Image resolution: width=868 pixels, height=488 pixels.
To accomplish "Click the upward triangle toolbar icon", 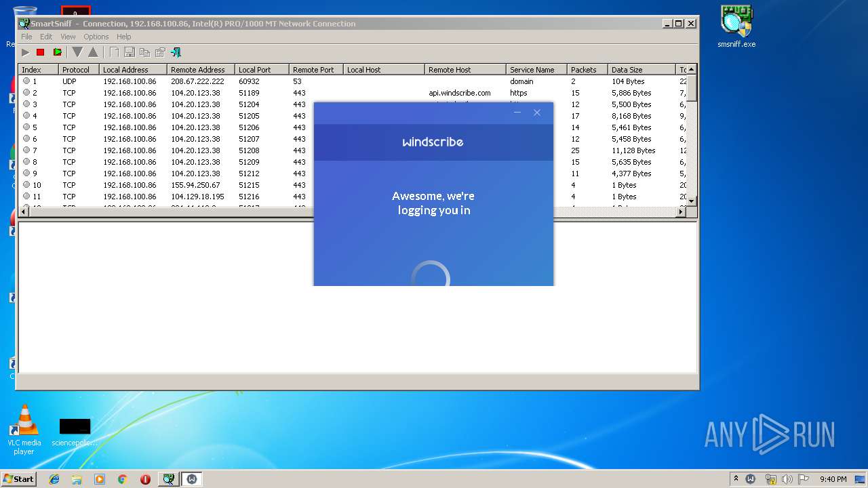I will click(x=93, y=52).
